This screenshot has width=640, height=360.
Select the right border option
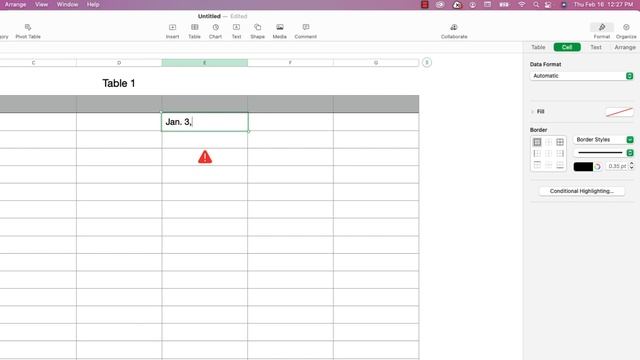click(560, 153)
